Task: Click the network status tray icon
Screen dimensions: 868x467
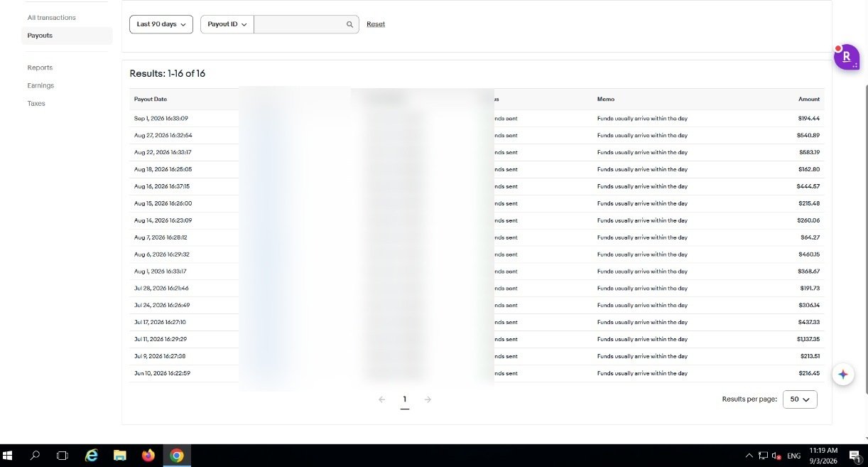Action: pyautogui.click(x=763, y=456)
